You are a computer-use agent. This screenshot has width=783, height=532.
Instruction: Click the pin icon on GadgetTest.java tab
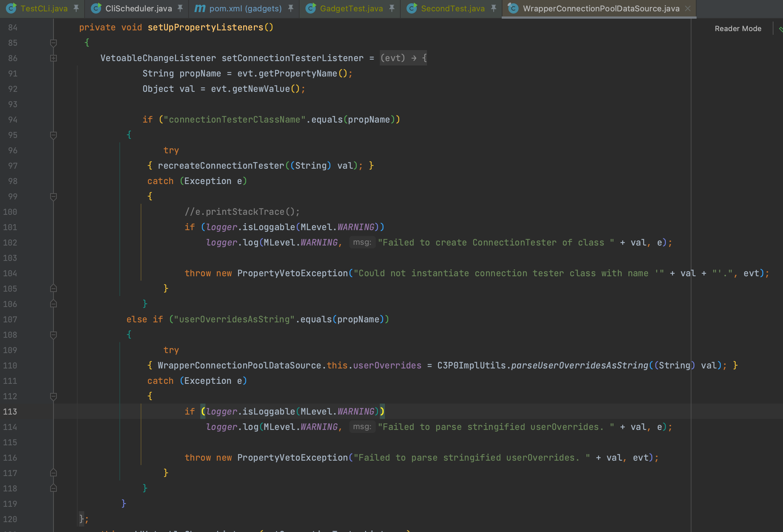pyautogui.click(x=392, y=8)
